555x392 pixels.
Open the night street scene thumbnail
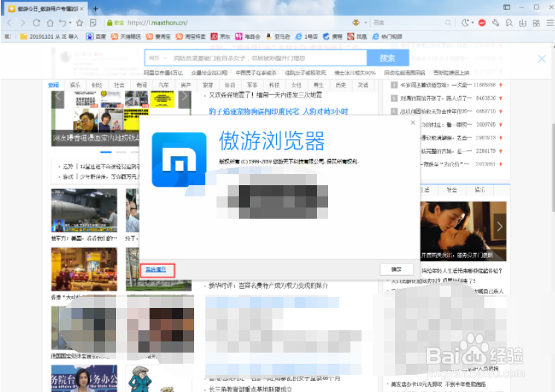click(84, 269)
